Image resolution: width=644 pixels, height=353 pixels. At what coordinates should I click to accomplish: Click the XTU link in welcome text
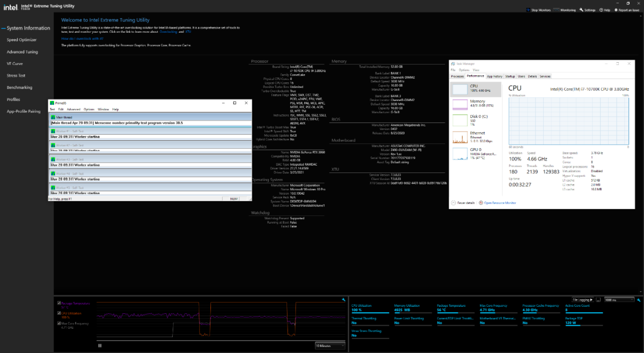pos(188,32)
